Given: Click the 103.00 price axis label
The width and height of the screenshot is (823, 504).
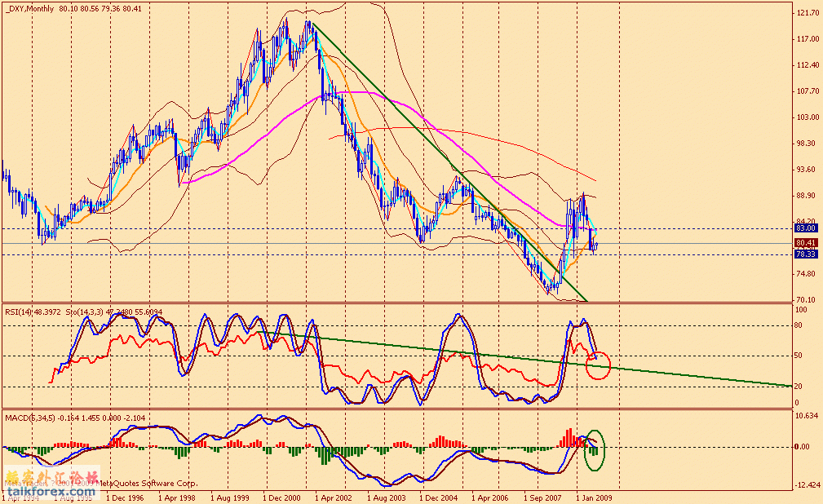Looking at the screenshot, I should coord(808,117).
